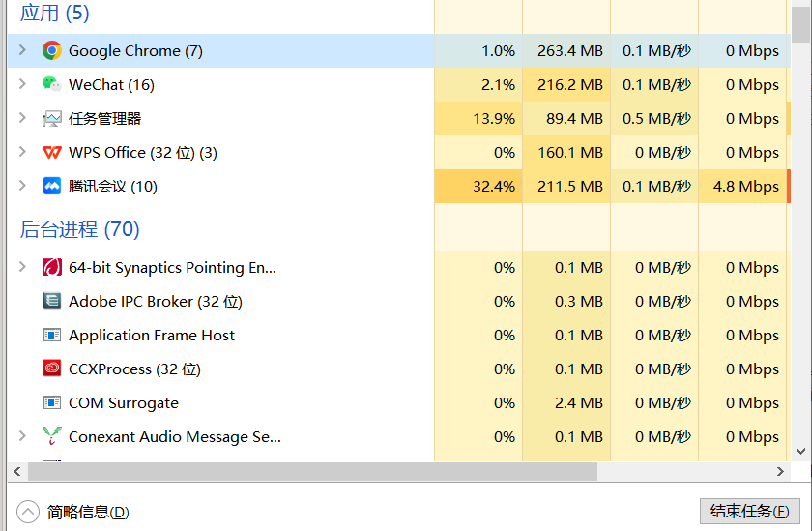This screenshot has height=531, width=812.
Task: Click the 任务管理器 icon
Action: pos(52,119)
